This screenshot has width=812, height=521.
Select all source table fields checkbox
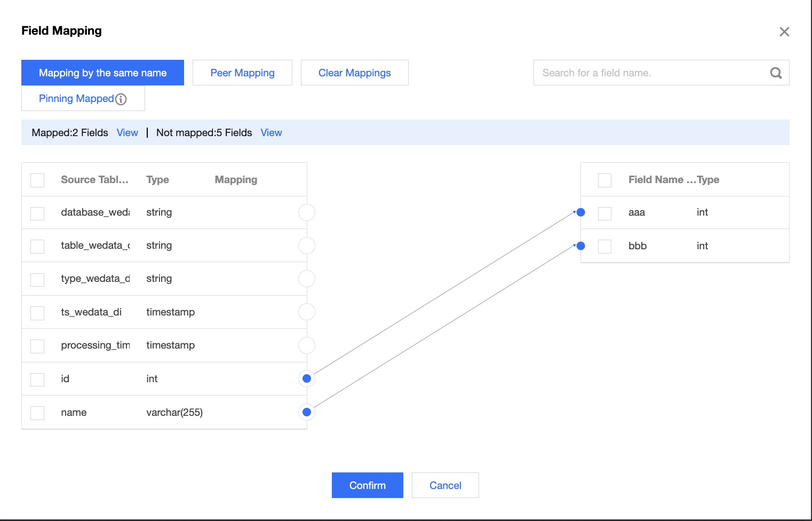click(x=37, y=180)
